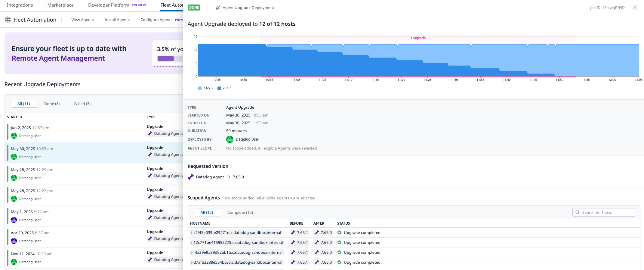Close the deployment details panel
This screenshot has height=270, width=644.
coord(635,8)
